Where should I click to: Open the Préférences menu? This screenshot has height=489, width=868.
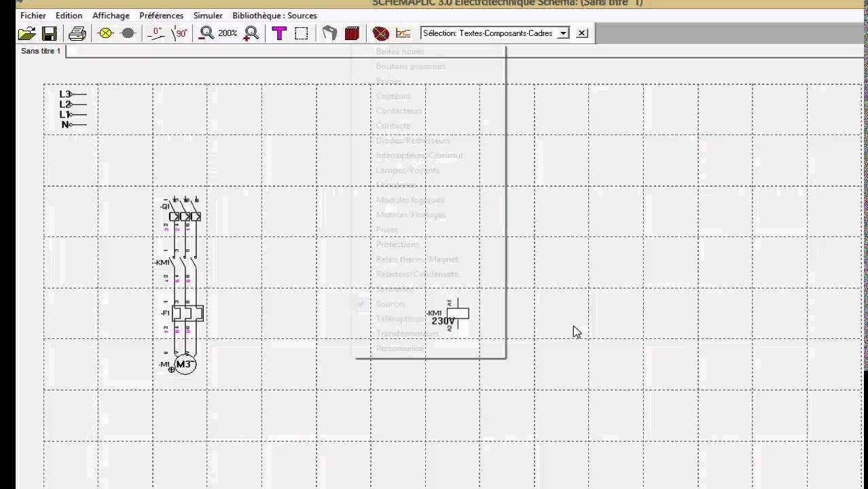coord(161,16)
